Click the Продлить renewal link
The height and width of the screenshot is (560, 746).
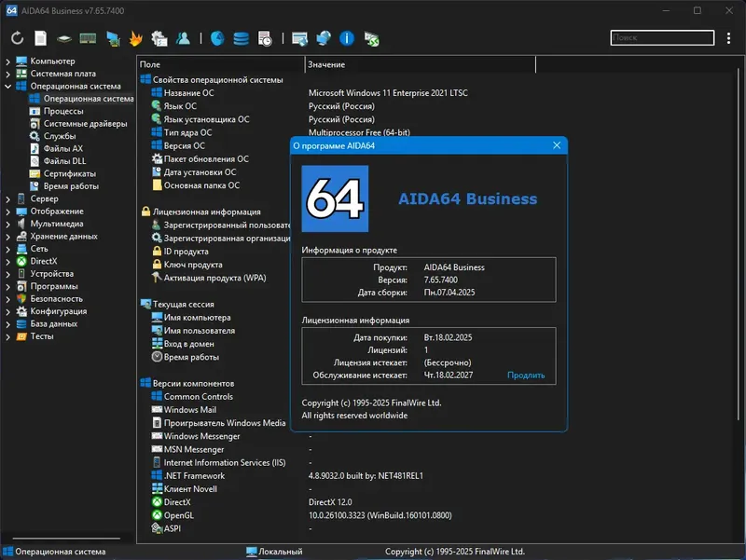click(x=526, y=376)
